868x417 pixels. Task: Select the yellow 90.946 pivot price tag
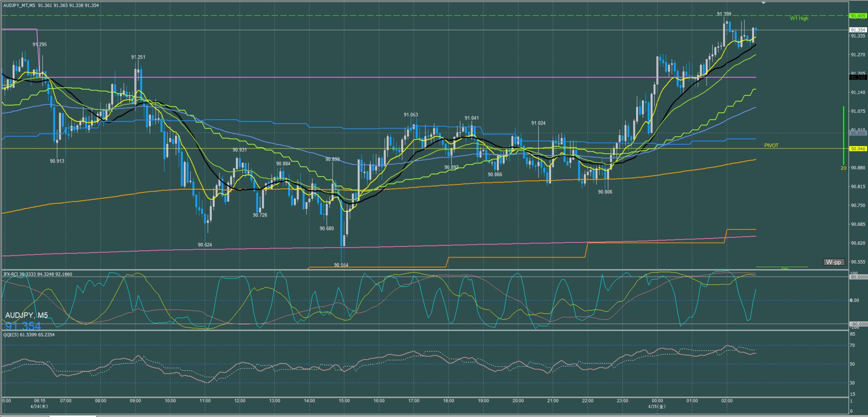(x=858, y=149)
